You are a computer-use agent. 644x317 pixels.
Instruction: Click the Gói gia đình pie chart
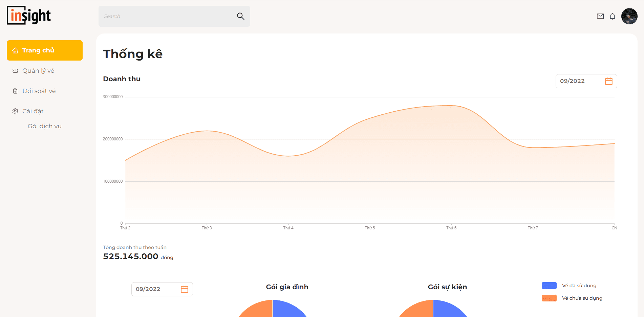273,309
